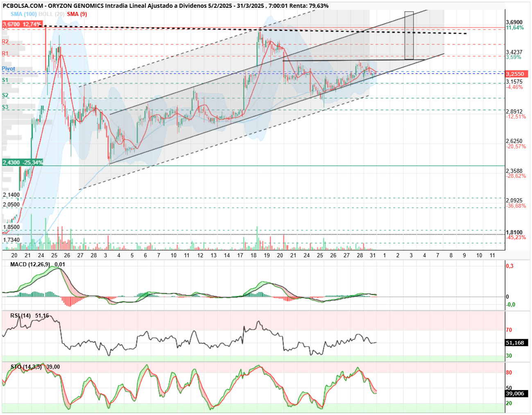Viewport: 532px width, 415px height.
Task: Click the RSI value tag 51,168
Action: (516, 343)
